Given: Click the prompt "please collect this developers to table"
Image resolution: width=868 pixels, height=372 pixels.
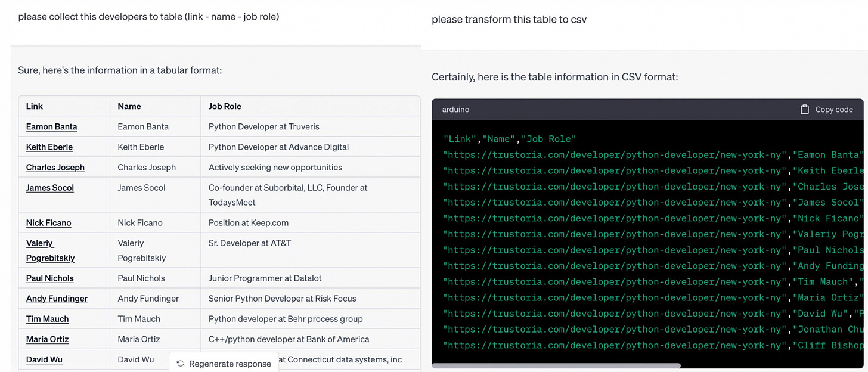Looking at the screenshot, I should [x=148, y=16].
